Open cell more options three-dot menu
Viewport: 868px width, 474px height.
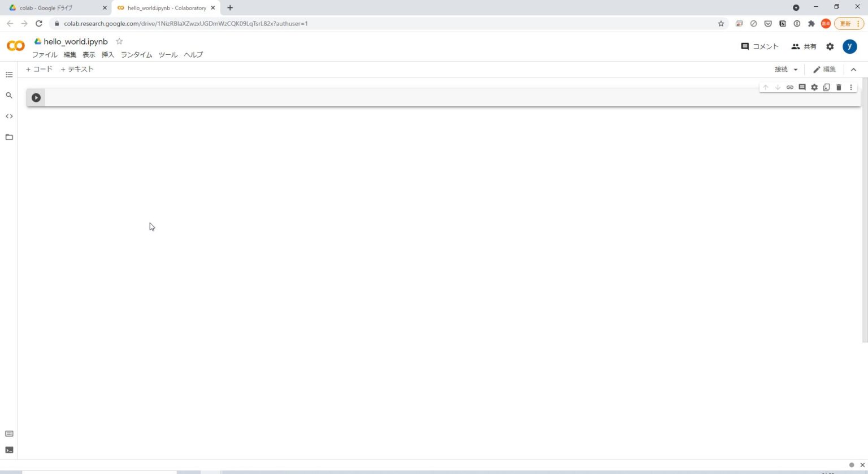tap(851, 87)
